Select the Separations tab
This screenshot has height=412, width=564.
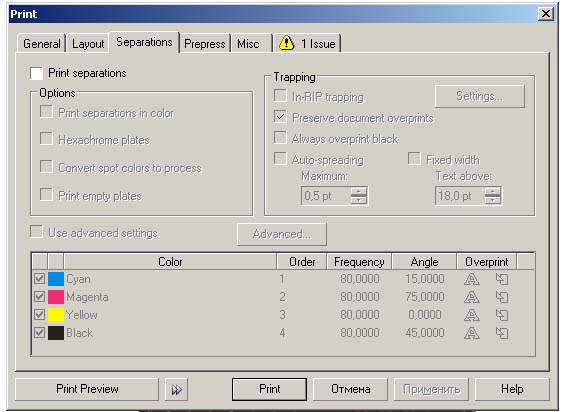coord(144,42)
